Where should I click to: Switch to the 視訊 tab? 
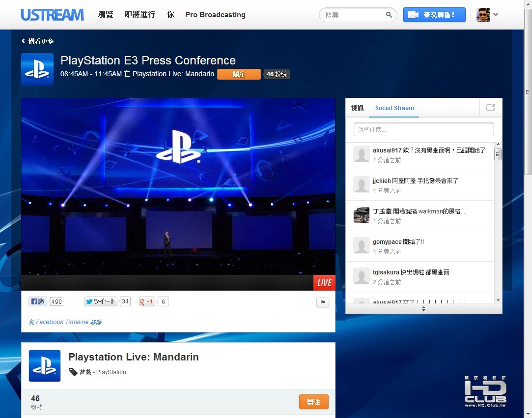tap(357, 108)
